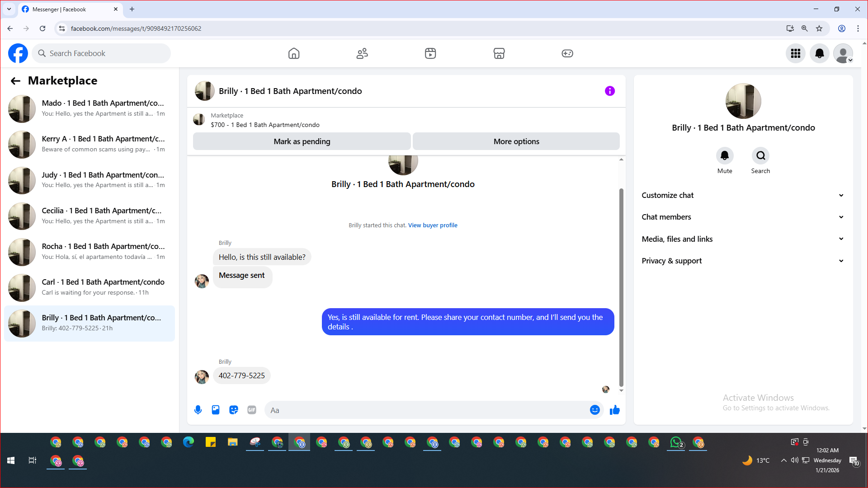Click the More options button

click(x=516, y=141)
